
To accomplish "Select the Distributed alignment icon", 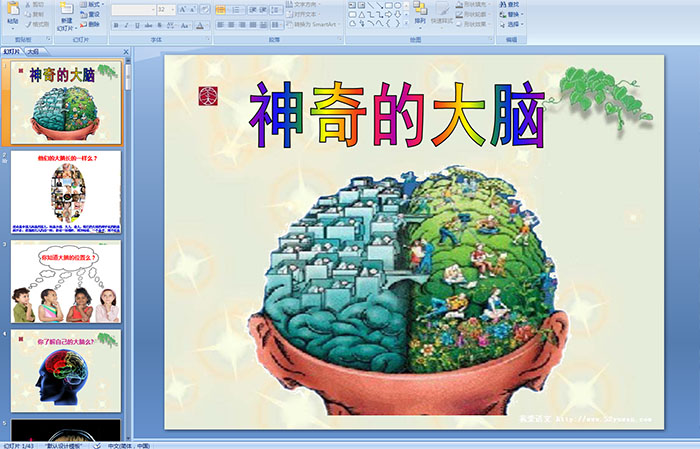I will tap(263, 25).
